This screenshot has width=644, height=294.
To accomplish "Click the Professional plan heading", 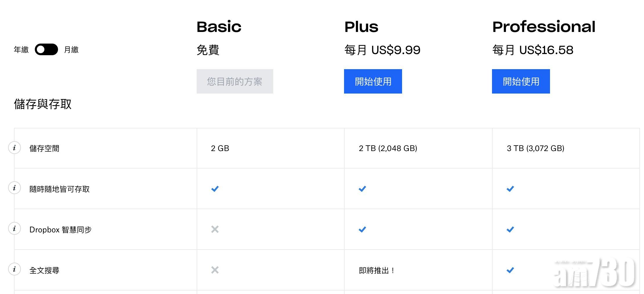I will (x=544, y=27).
